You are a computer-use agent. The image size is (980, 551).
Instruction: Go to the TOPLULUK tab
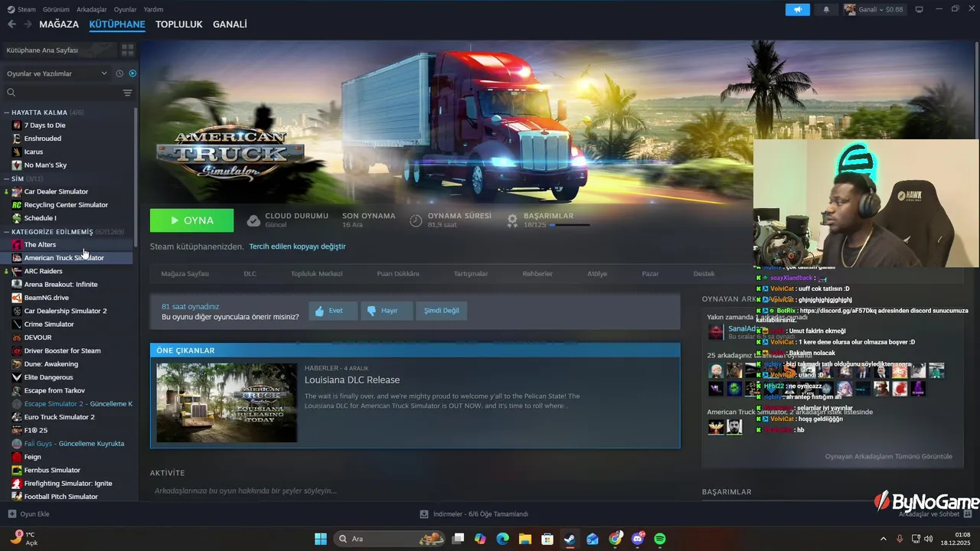[x=178, y=24]
